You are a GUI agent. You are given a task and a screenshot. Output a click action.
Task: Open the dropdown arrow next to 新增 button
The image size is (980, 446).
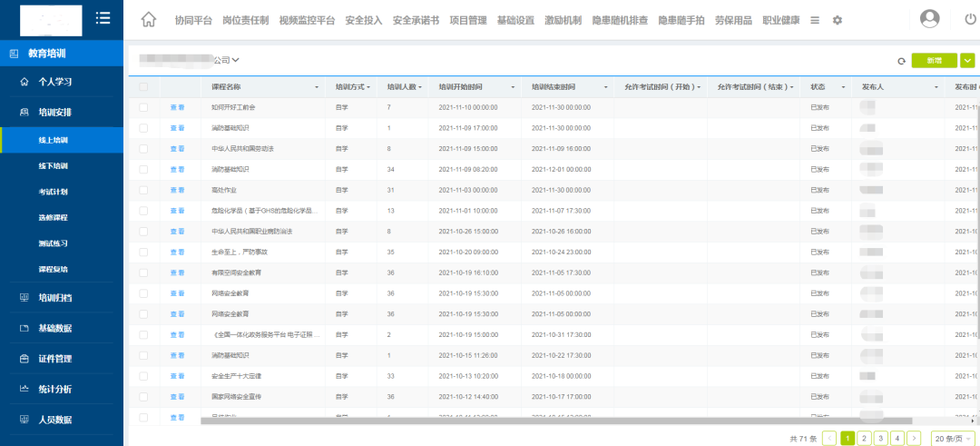tap(967, 61)
